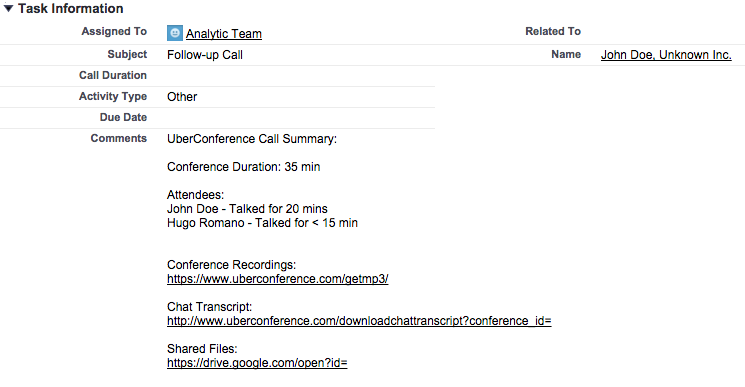
Task: Click the Comments field label
Action: point(119,138)
